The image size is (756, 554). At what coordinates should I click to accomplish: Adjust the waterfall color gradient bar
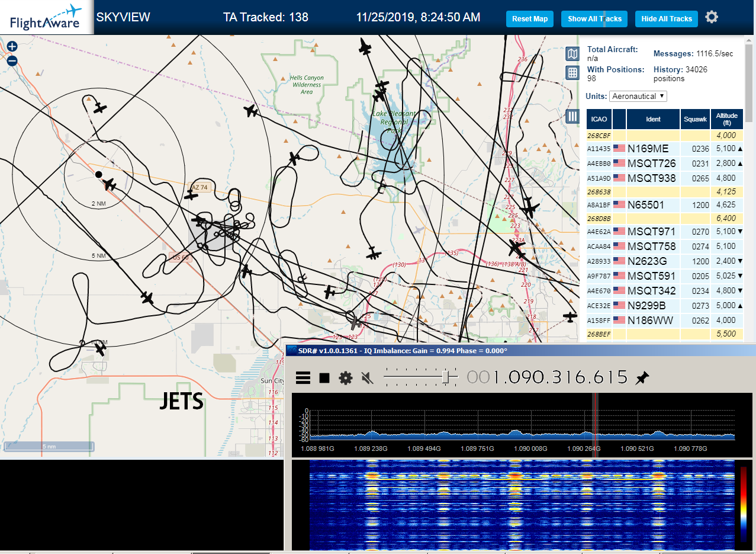coord(744,504)
